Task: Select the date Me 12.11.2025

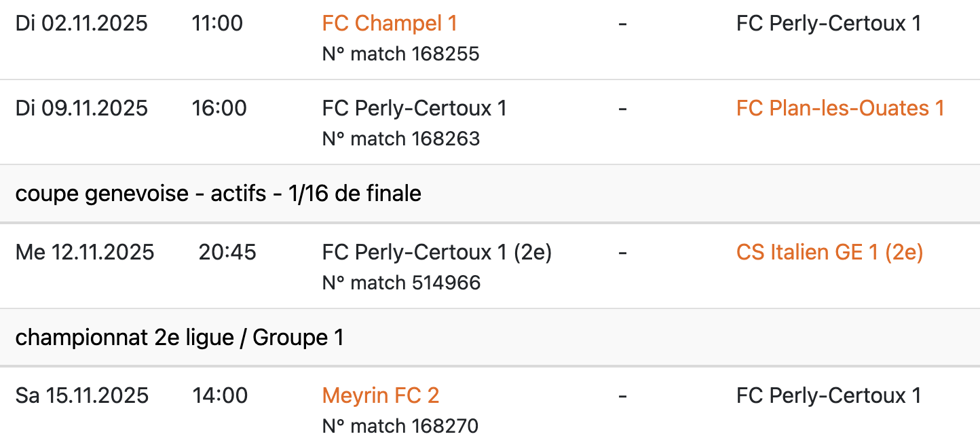Action: [85, 253]
